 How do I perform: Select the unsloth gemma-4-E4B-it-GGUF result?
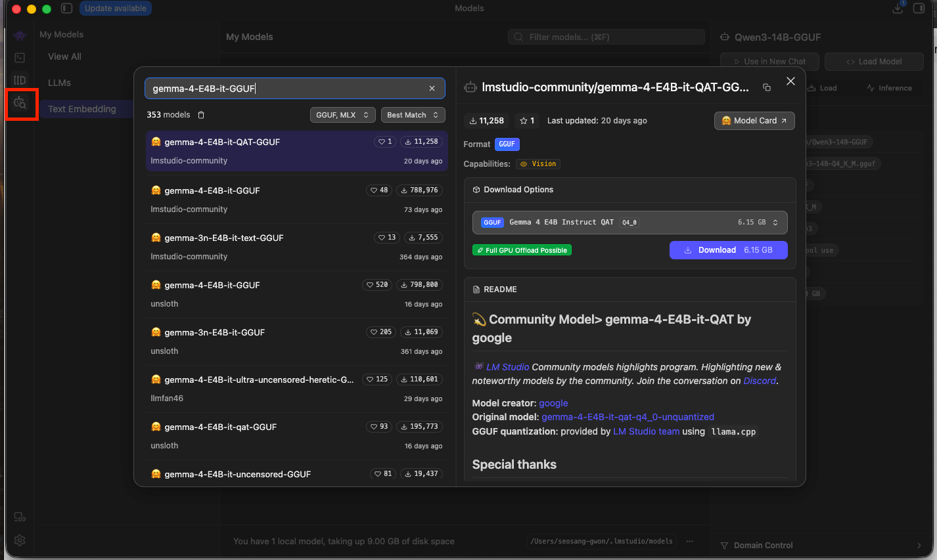[296, 294]
